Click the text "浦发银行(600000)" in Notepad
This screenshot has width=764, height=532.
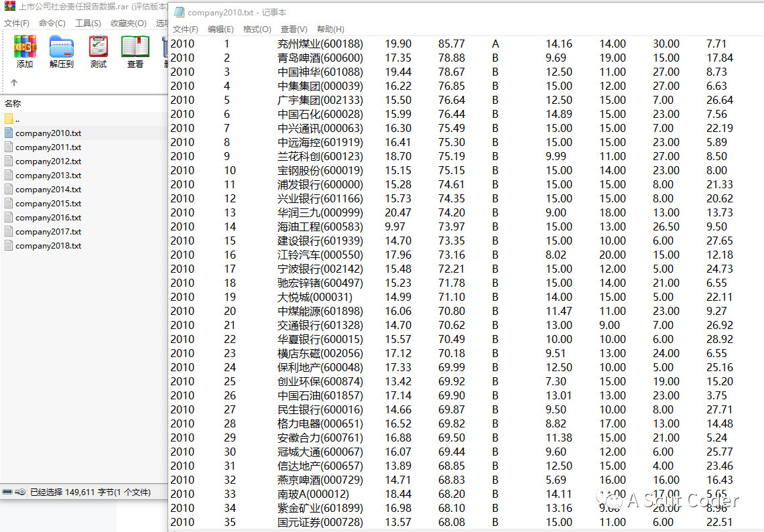tap(320, 185)
